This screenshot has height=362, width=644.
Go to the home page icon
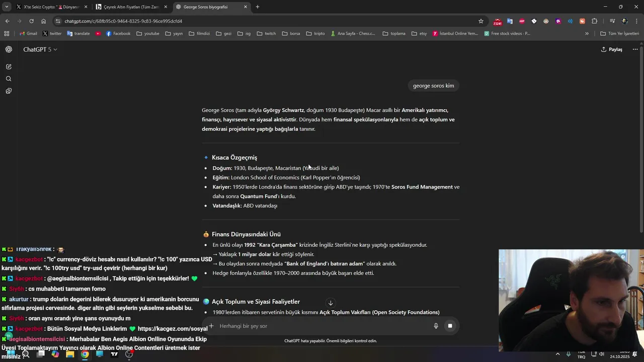[x=43, y=21]
